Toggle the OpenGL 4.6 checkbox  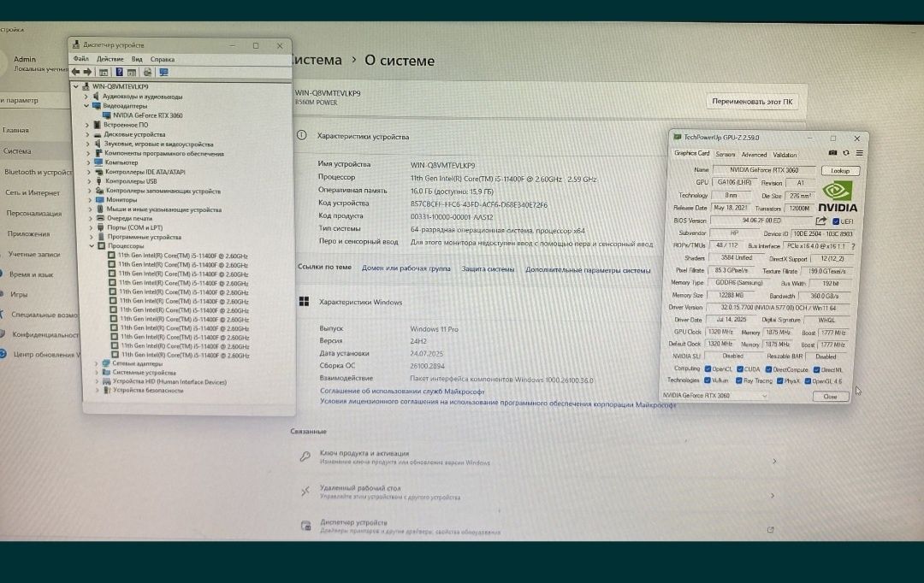point(808,381)
